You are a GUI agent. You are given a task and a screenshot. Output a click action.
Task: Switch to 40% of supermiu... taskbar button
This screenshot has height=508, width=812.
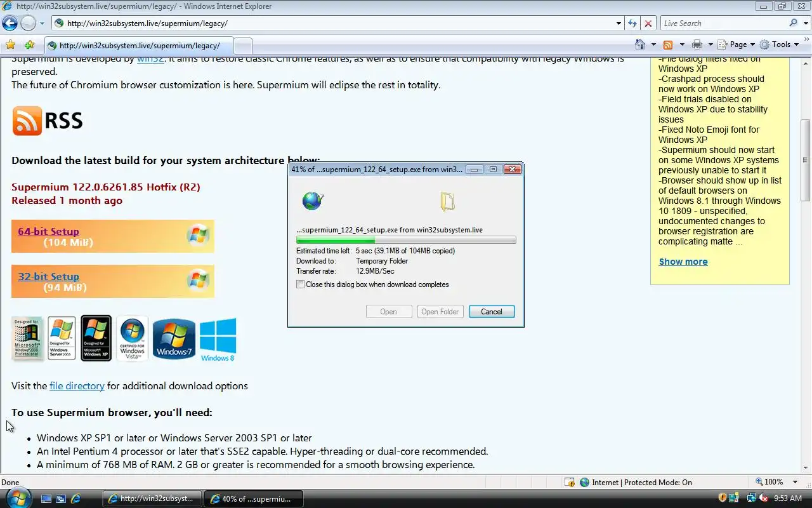click(254, 499)
